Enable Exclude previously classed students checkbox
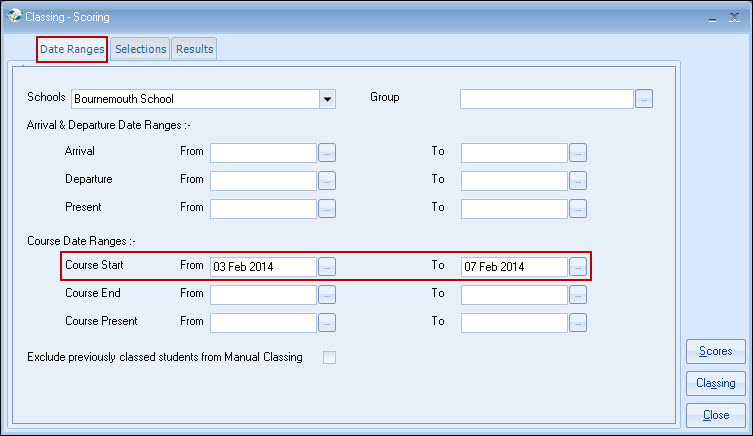 pyautogui.click(x=329, y=358)
